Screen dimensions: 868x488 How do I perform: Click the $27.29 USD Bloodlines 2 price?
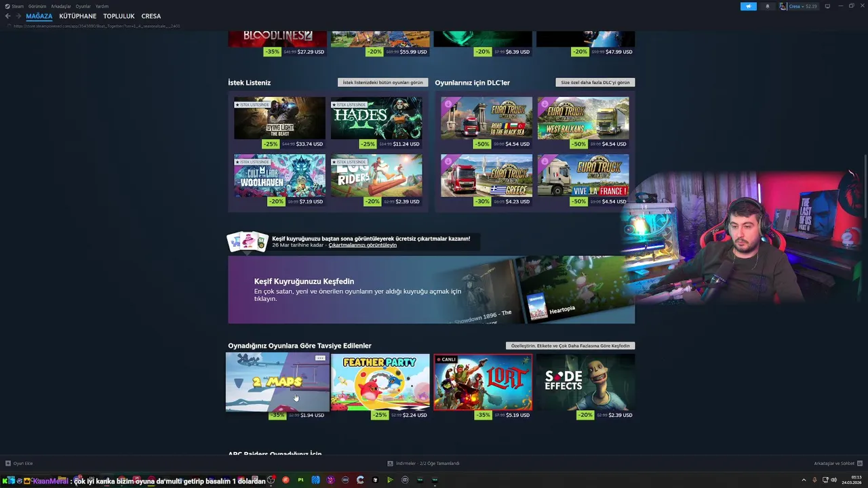tap(311, 52)
